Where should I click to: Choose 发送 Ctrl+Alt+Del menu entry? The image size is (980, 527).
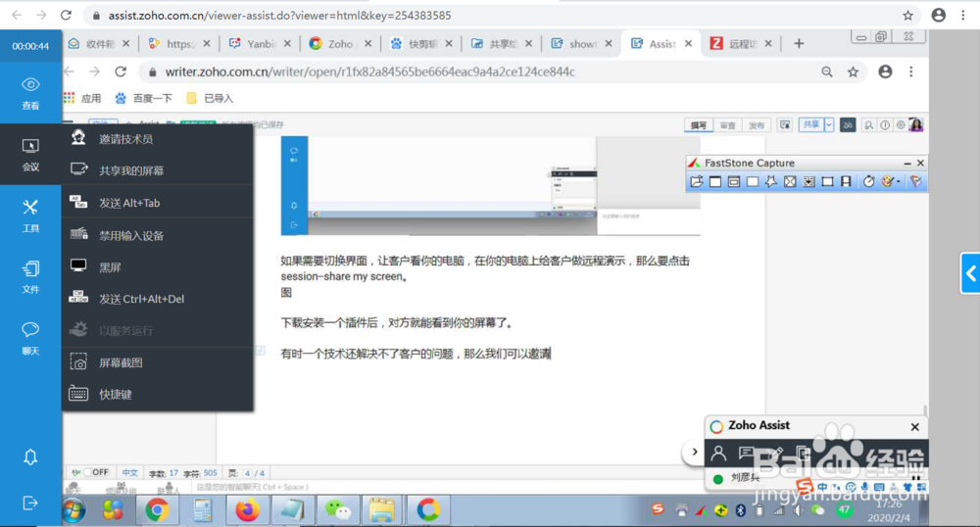pyautogui.click(x=158, y=299)
